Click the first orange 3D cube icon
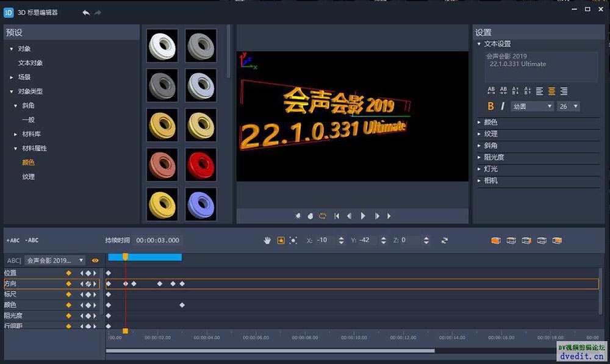The width and height of the screenshot is (610, 364). (x=495, y=241)
